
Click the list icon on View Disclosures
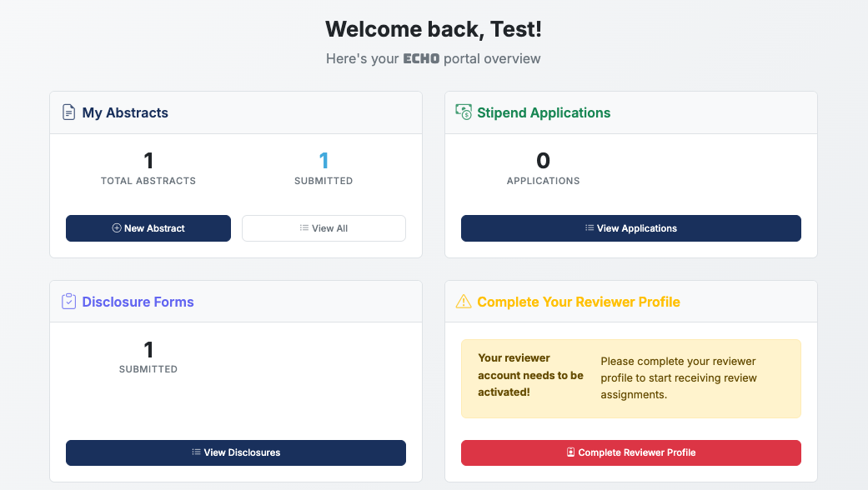point(197,452)
